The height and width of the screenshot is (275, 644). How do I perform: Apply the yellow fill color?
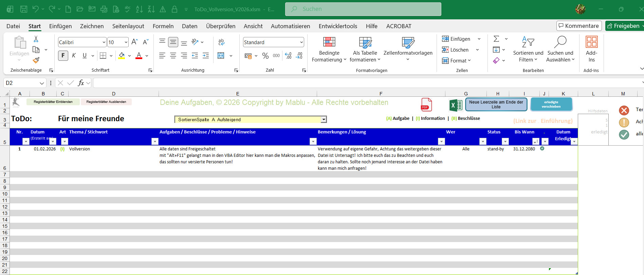(x=122, y=56)
